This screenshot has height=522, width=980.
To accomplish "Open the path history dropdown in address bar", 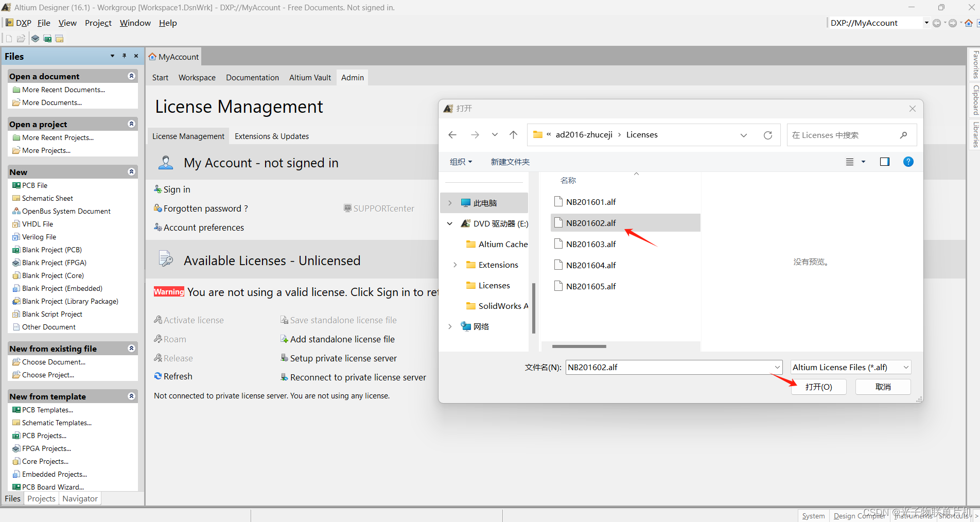I will click(744, 135).
